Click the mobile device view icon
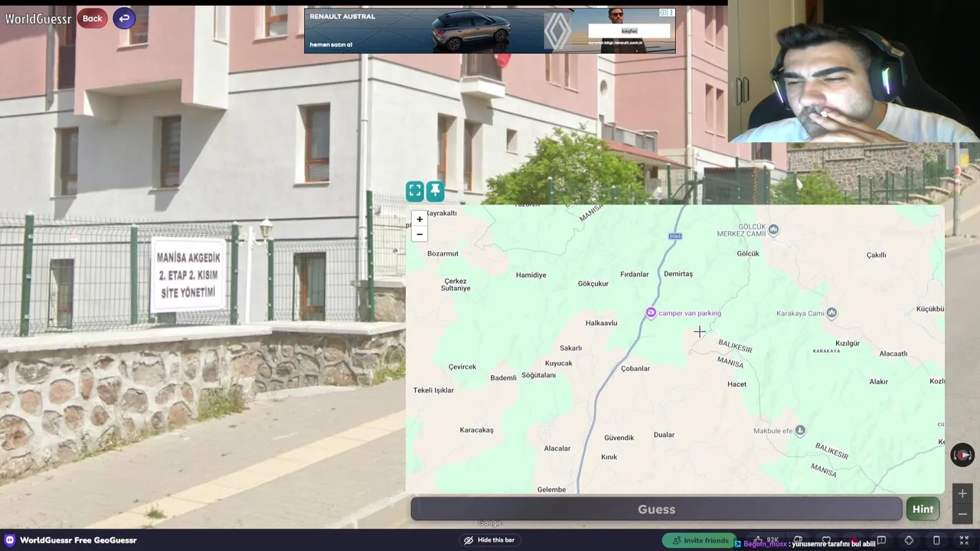Screen dimensions: 980x551 936,541
